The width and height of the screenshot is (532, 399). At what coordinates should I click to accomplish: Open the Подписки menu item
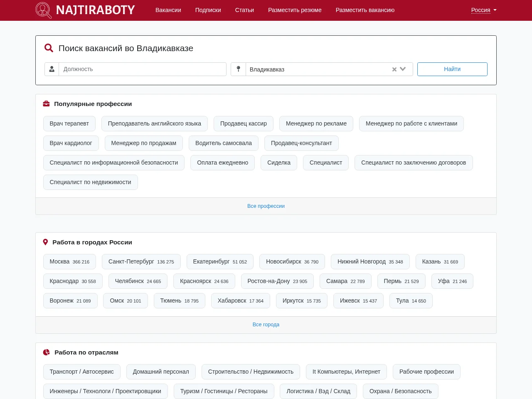pyautogui.click(x=208, y=10)
